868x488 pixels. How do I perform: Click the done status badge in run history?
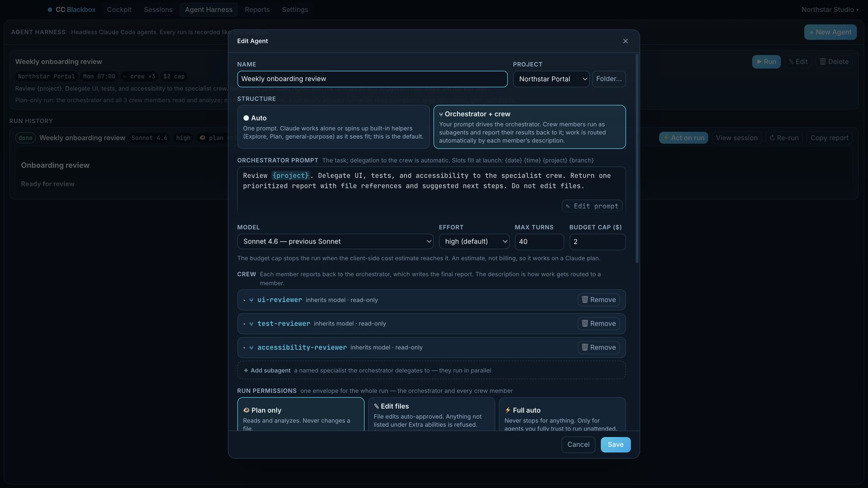pyautogui.click(x=25, y=138)
